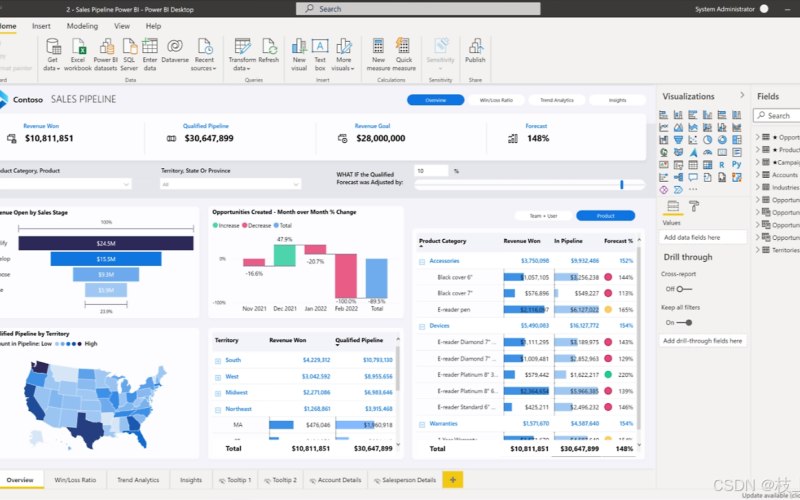The height and width of the screenshot is (500, 800).
Task: Open the Dataverse connector
Action: 175,51
